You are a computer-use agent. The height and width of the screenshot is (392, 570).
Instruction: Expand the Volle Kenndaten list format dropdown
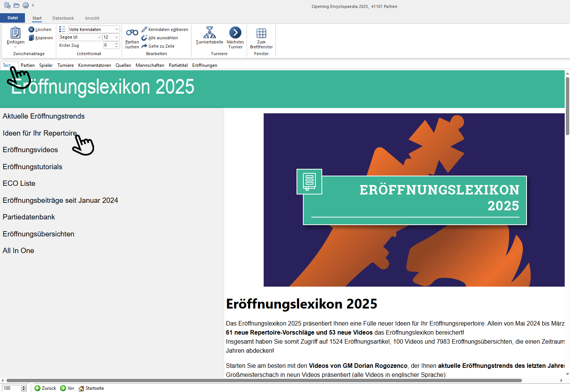117,29
